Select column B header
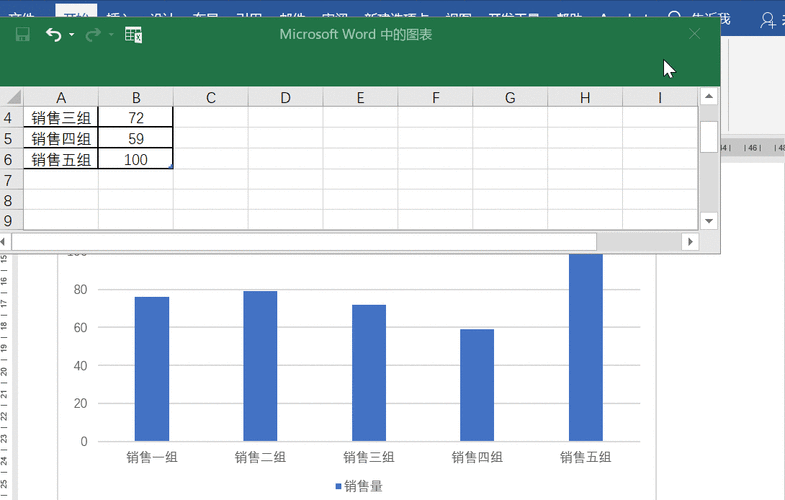The image size is (785, 500). tap(136, 98)
